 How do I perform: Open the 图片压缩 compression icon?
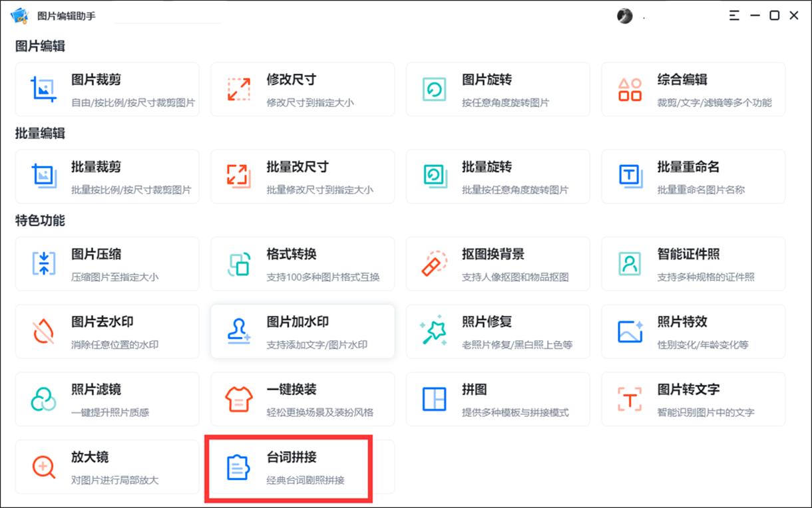43,264
